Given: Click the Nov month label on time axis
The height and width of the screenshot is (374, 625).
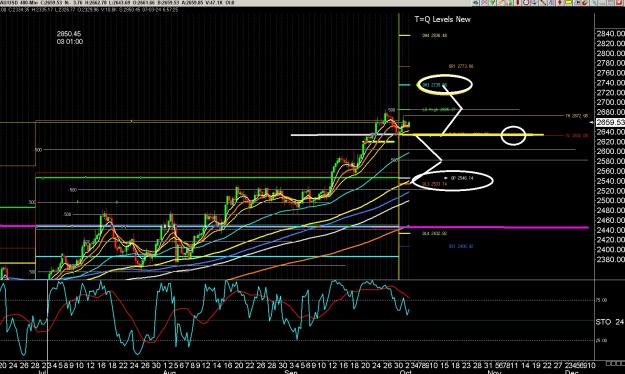Looking at the screenshot, I should click(494, 372).
